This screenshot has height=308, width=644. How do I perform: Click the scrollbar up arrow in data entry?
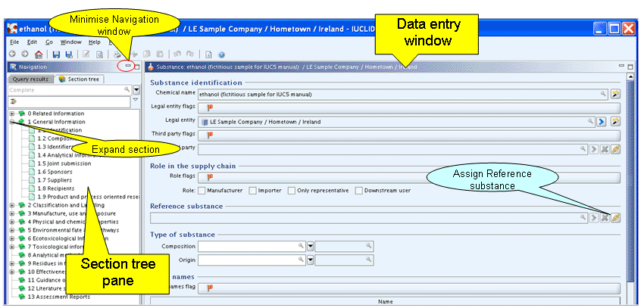(x=630, y=76)
